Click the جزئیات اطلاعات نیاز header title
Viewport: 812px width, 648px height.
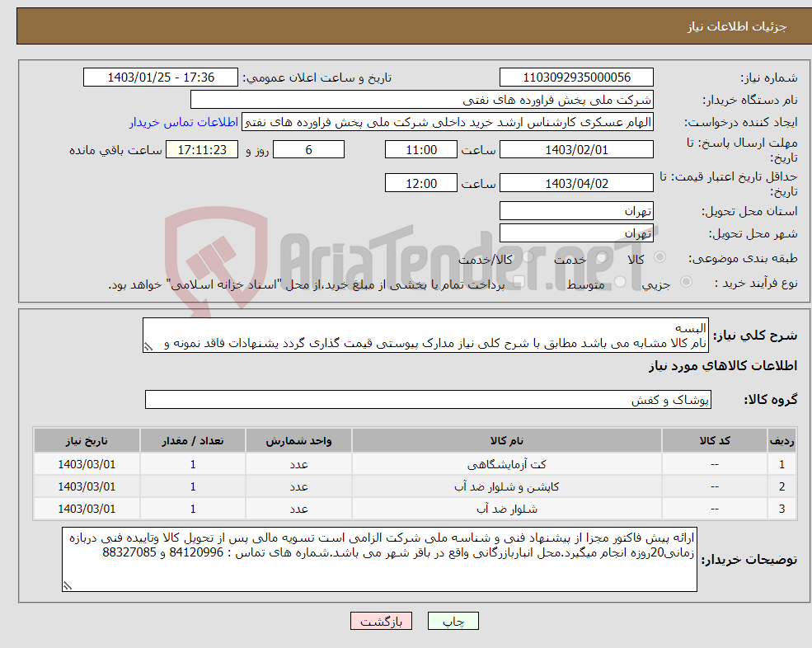click(736, 26)
